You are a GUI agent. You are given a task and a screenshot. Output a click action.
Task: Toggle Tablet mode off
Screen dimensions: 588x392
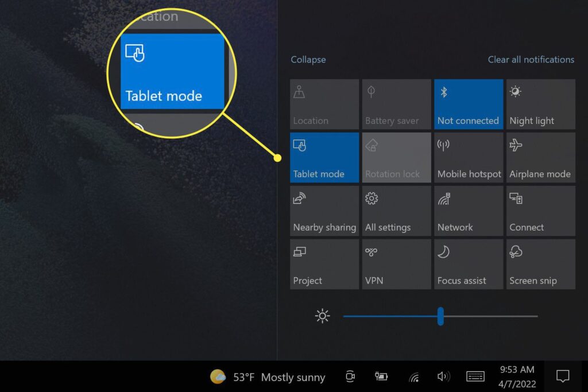click(324, 157)
